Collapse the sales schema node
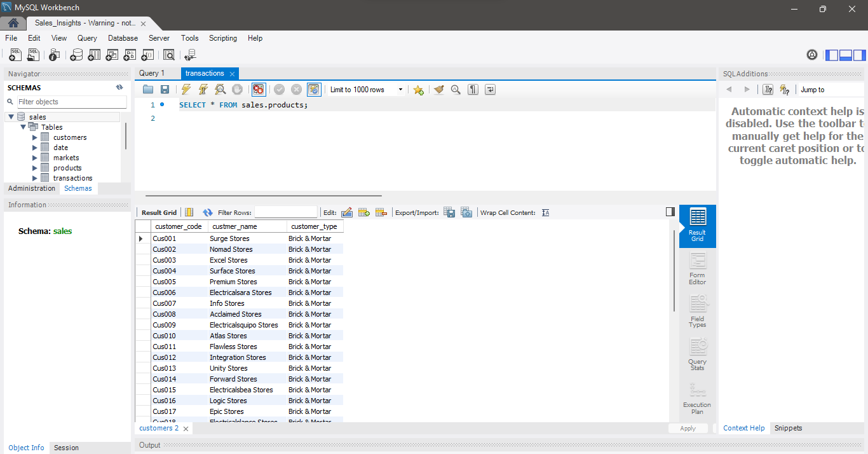 [x=11, y=117]
